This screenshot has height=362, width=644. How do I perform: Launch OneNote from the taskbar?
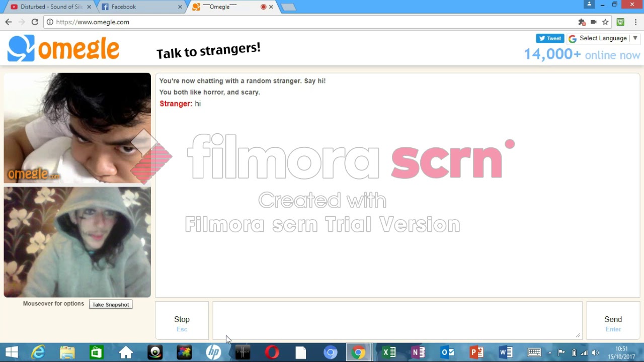point(418,352)
